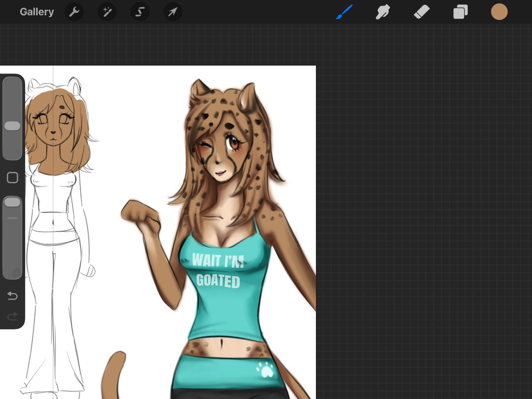Activate the Transform arrow tool
Viewport: 532px width, 399px height.
(x=173, y=12)
